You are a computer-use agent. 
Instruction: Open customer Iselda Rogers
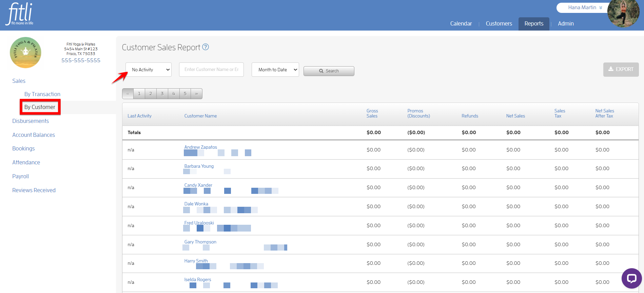click(x=197, y=279)
